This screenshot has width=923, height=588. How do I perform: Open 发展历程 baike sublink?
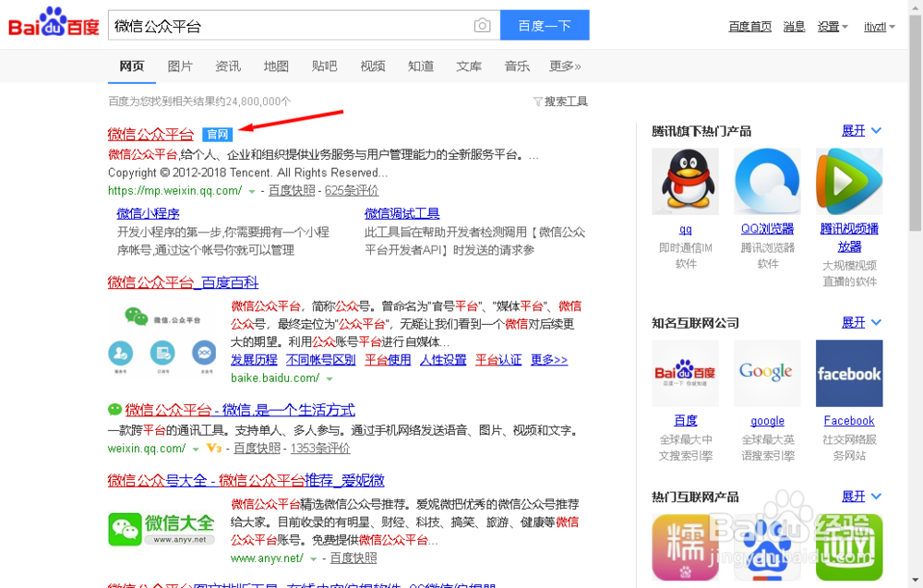pos(254,360)
